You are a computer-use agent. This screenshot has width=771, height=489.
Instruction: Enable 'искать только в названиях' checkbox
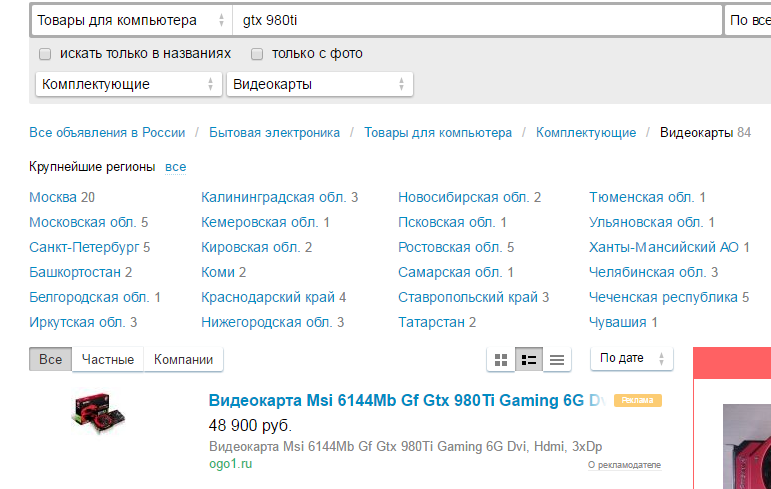[x=45, y=54]
